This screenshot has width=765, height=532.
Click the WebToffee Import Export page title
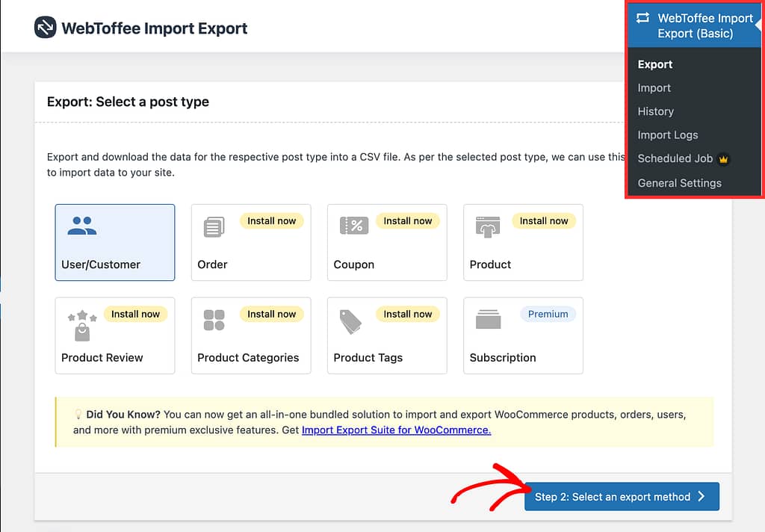coord(154,28)
